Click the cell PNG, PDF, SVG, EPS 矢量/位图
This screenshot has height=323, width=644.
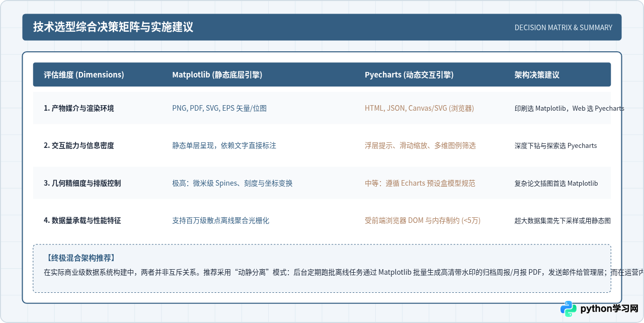pyautogui.click(x=219, y=108)
